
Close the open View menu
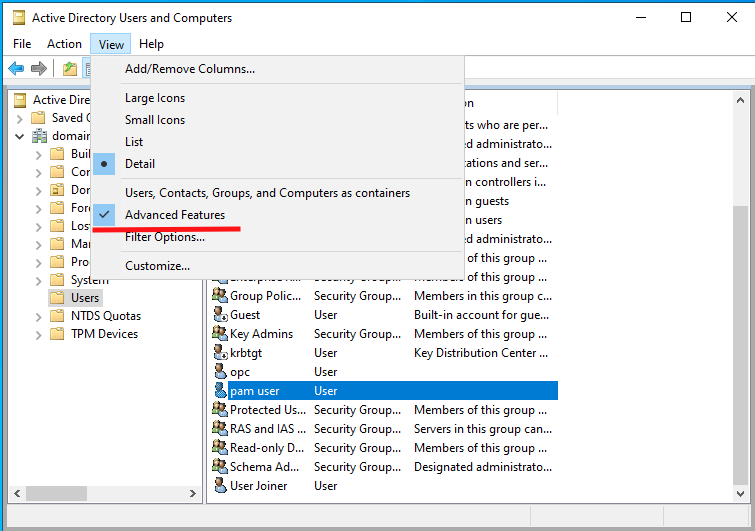pyautogui.click(x=111, y=44)
